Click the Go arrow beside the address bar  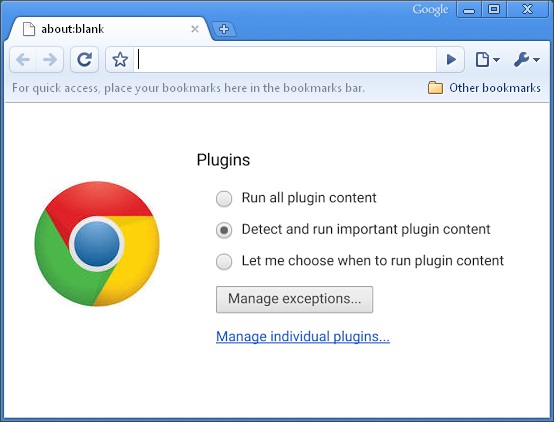(450, 59)
